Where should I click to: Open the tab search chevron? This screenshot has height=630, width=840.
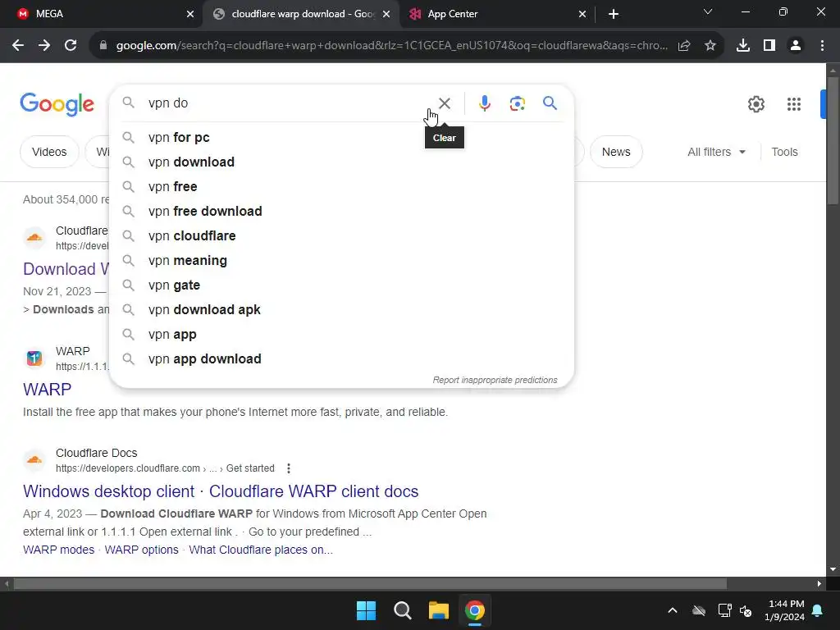point(708,11)
